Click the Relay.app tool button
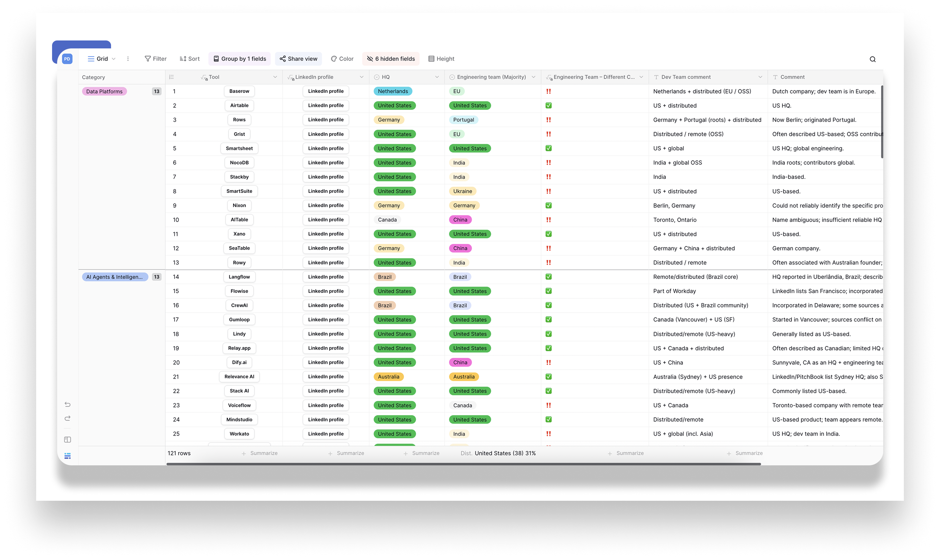The width and height of the screenshot is (940, 560). 239,348
